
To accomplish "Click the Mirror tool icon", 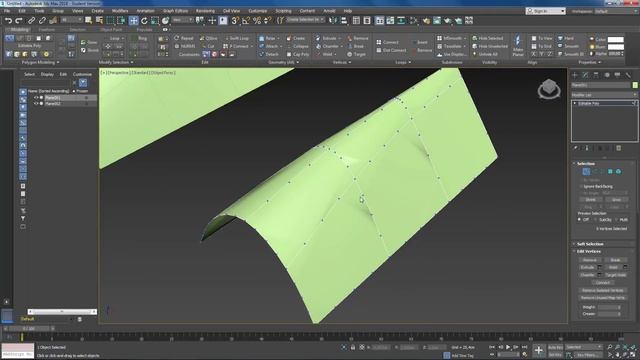I will [x=333, y=20].
